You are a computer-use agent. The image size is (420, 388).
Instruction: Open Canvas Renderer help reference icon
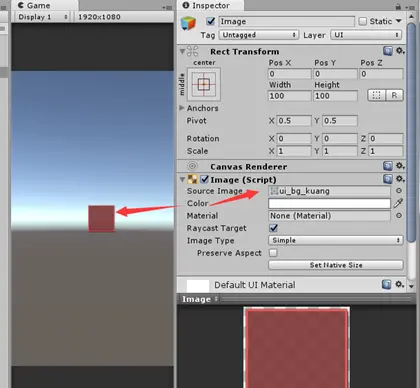click(388, 166)
